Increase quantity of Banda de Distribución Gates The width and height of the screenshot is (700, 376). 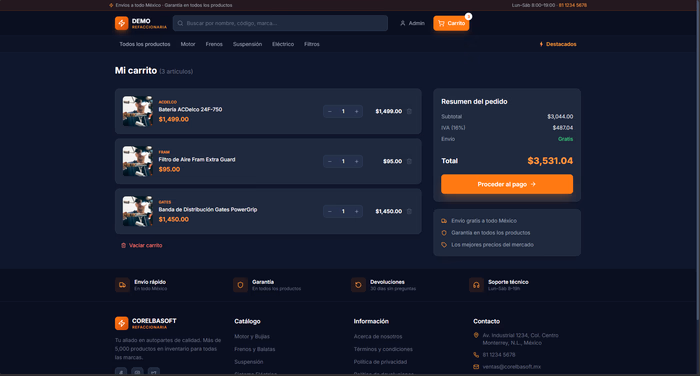[356, 211]
